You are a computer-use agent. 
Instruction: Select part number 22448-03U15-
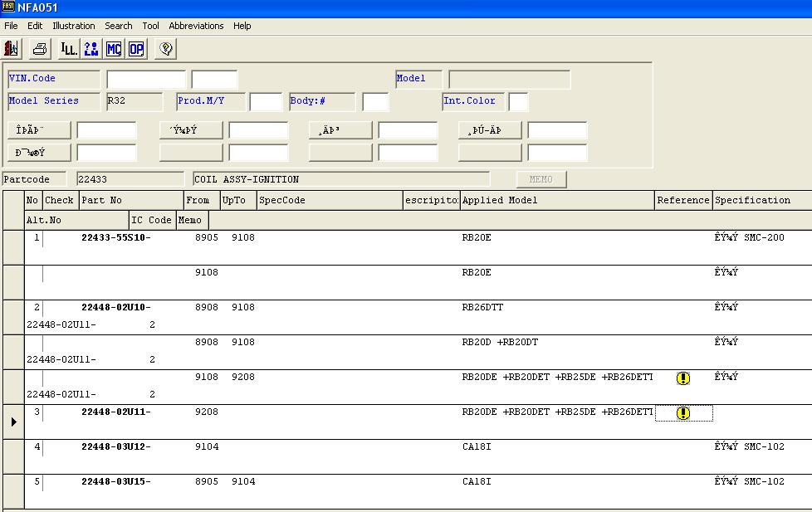pyautogui.click(x=116, y=481)
